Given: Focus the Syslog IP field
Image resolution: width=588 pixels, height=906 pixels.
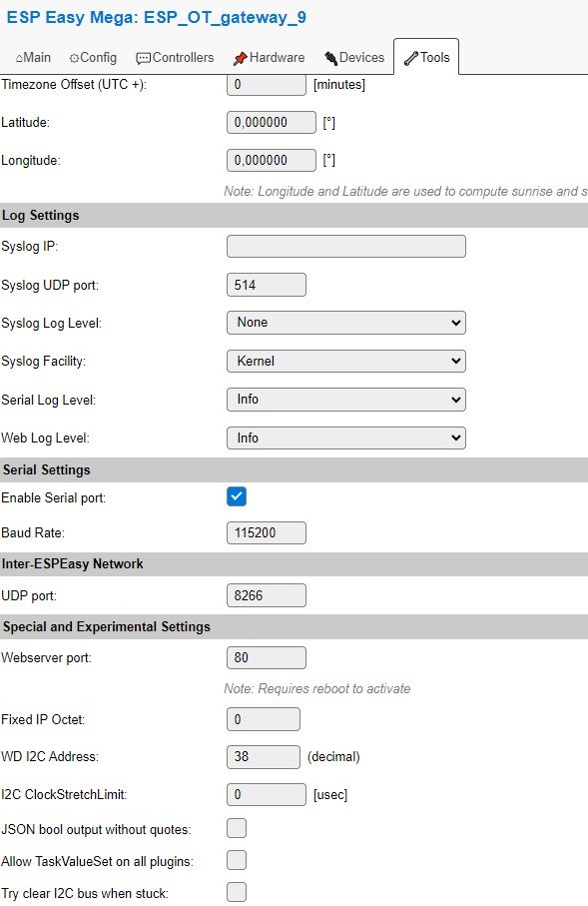Looking at the screenshot, I should coord(346,246).
